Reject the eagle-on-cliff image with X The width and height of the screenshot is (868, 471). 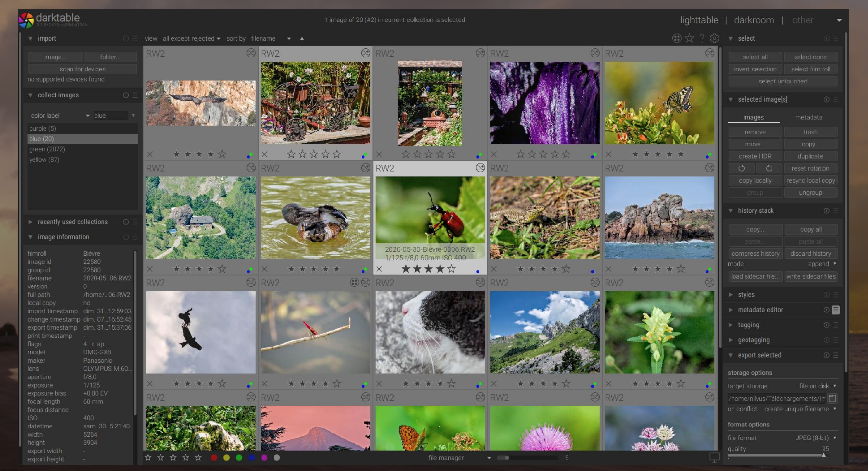(x=150, y=154)
